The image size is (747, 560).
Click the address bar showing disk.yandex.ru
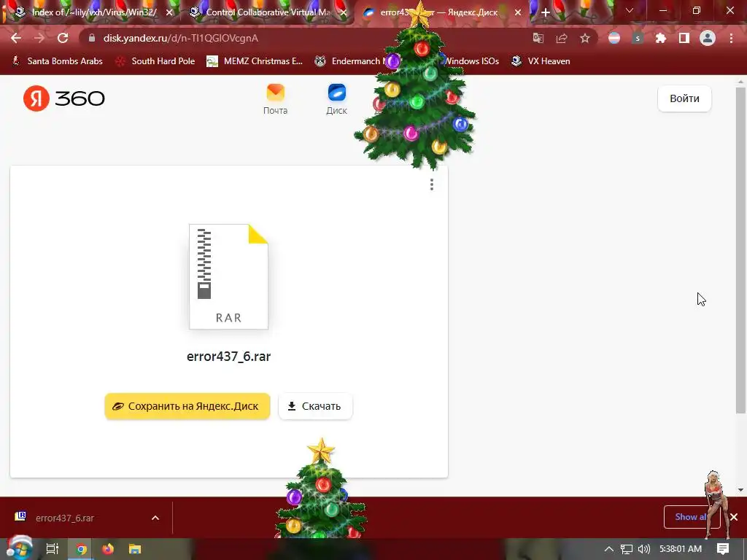click(305, 38)
